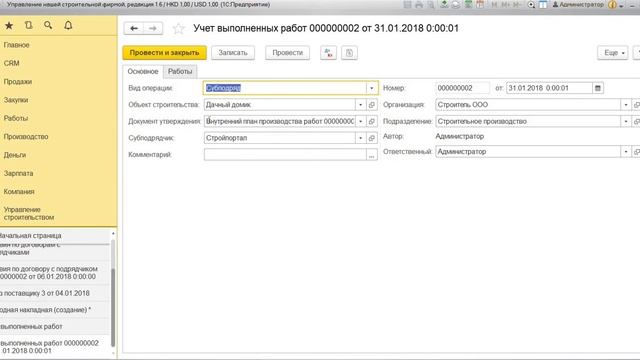Open the document report icon button
The height and width of the screenshot is (360, 640).
(349, 53)
